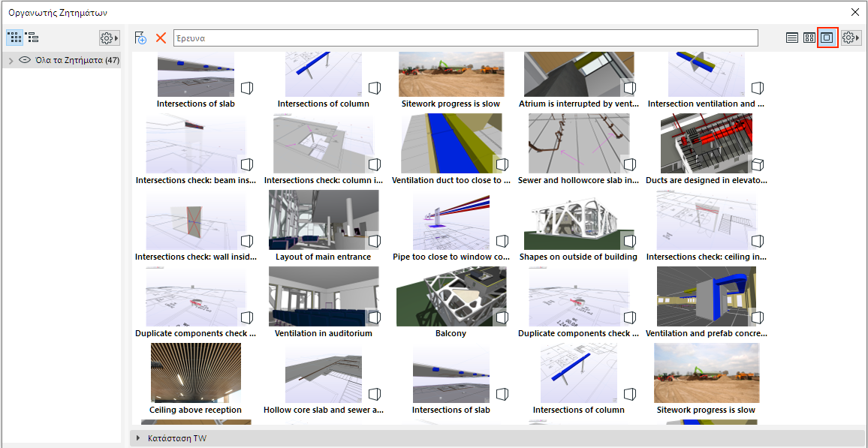Click cube icon on Ducts are designed in elevator thumbnail
This screenshot has height=448, width=868.
pyautogui.click(x=758, y=165)
